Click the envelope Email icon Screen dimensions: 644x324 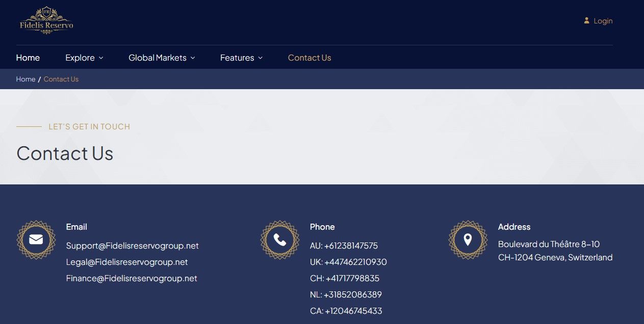36,239
